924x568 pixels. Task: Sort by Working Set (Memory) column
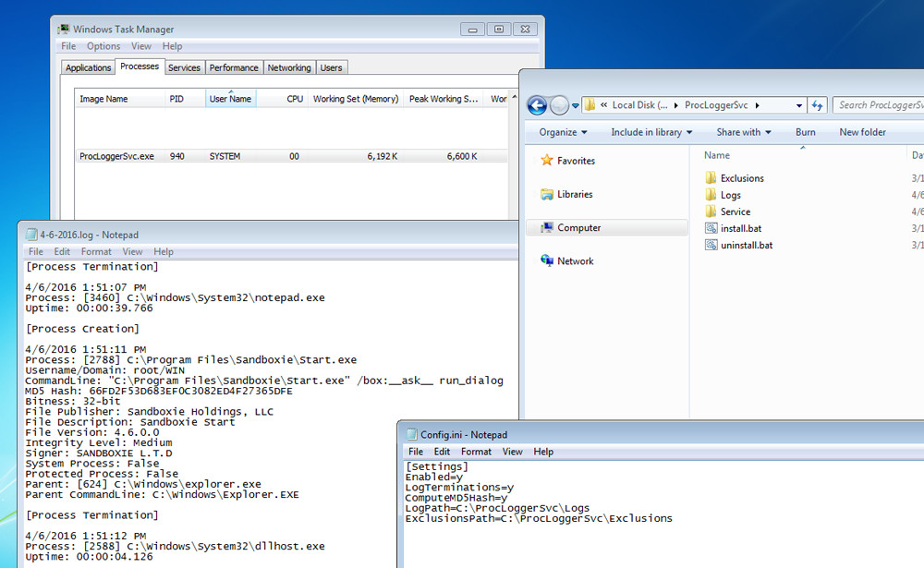356,99
